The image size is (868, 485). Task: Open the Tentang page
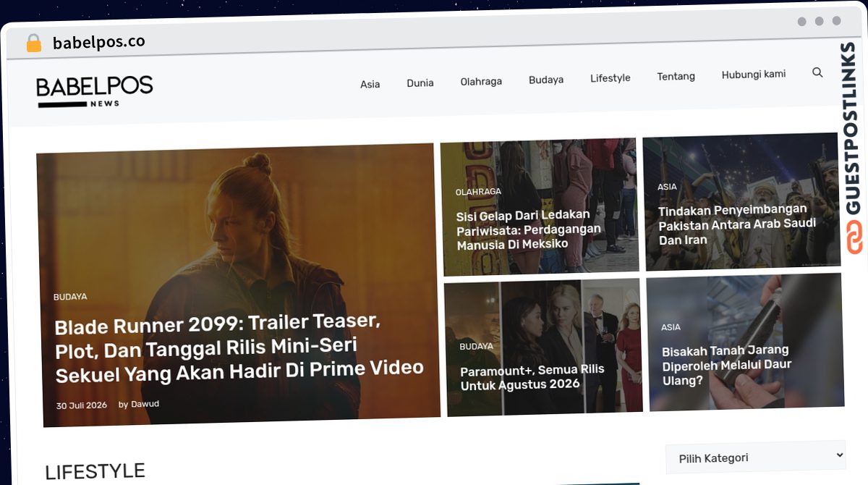(x=676, y=76)
